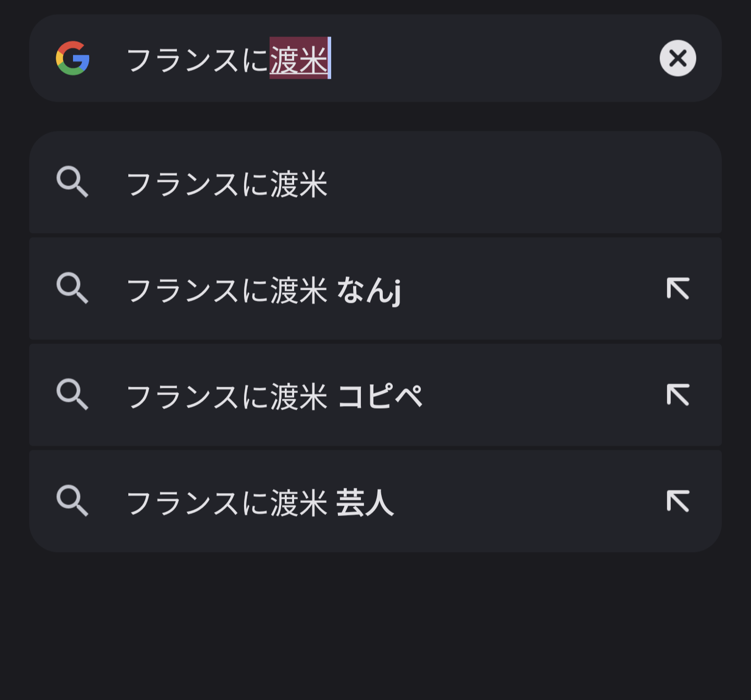Viewport: 751px width, 700px height.
Task: Click the empty dark area below the suggestions
Action: 375,625
